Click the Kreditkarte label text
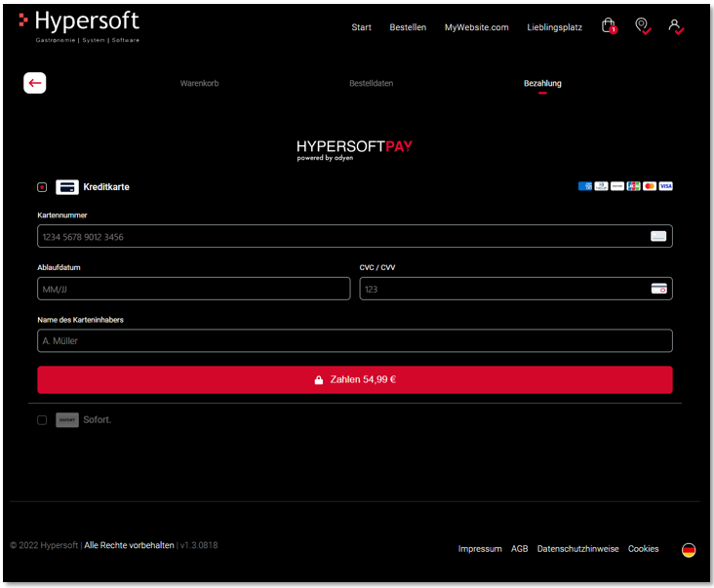 [106, 187]
